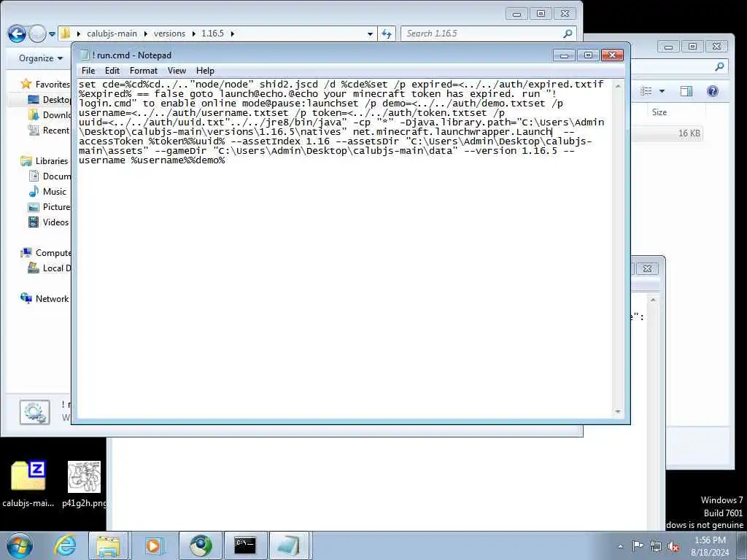Close the small dialog behind Notepad
This screenshot has width=747, height=560.
[647, 268]
